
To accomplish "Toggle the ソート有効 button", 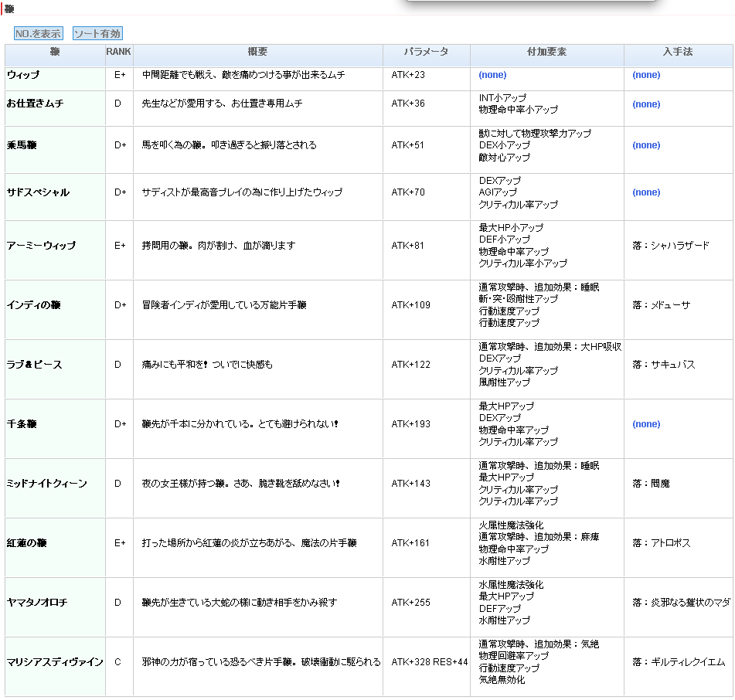I will coord(97,34).
